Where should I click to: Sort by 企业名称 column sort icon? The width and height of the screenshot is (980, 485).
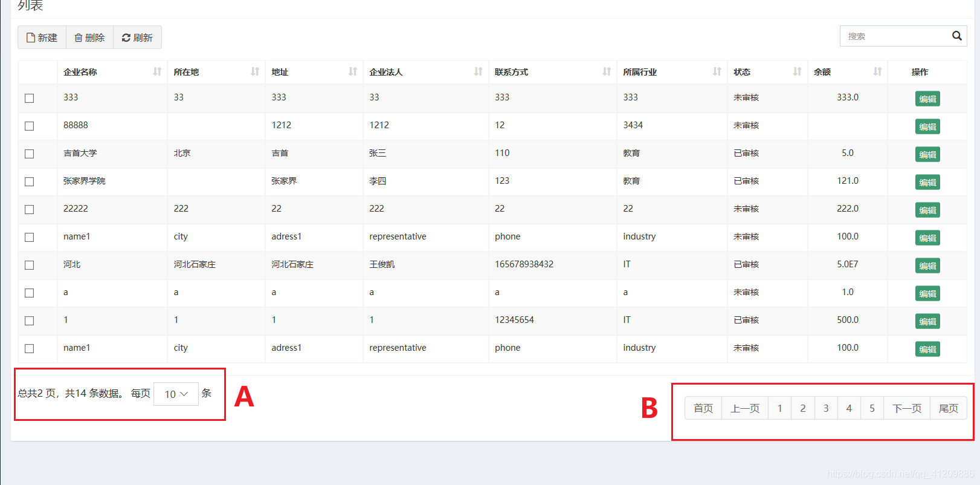pos(157,72)
